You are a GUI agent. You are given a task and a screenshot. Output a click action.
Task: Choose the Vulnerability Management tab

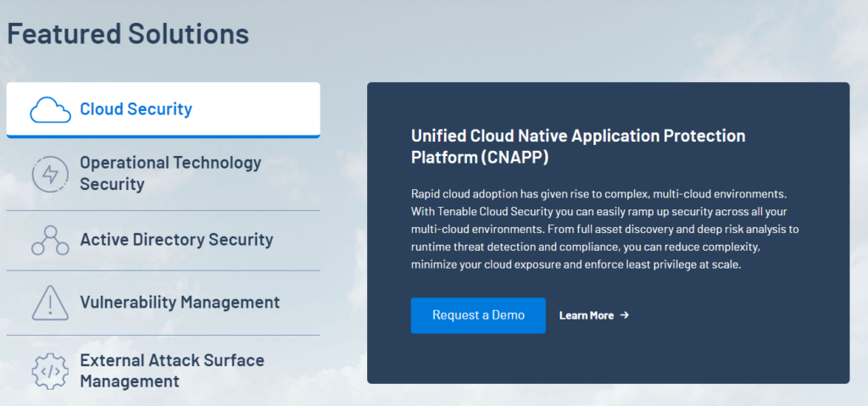164,303
